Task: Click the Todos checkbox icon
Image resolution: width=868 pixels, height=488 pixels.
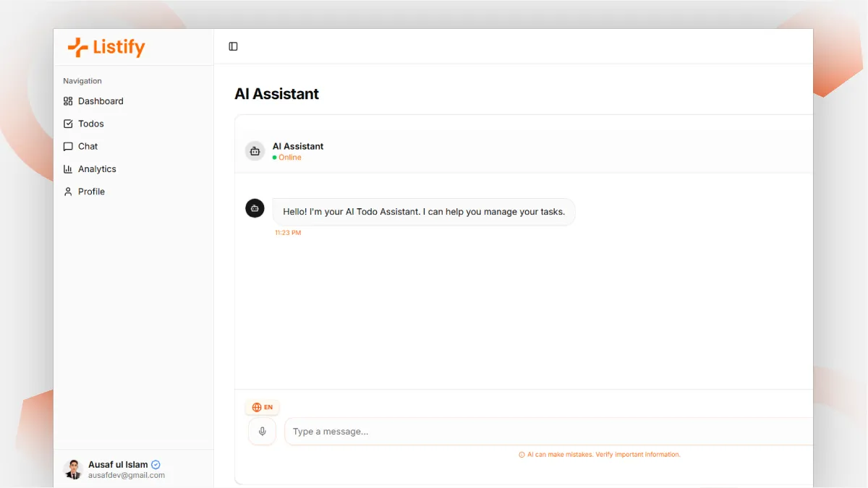Action: (68, 124)
